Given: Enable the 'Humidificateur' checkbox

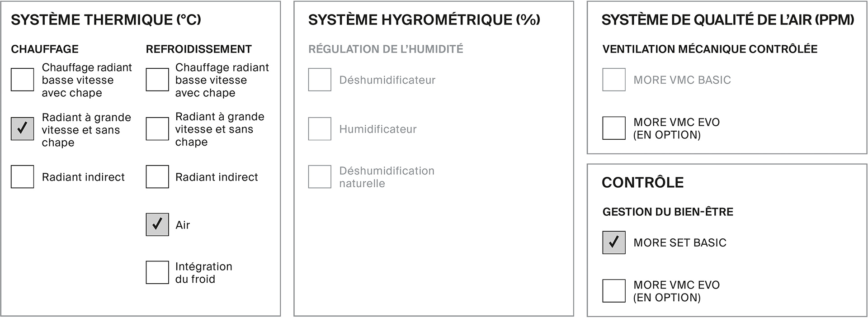Looking at the screenshot, I should pyautogui.click(x=320, y=128).
